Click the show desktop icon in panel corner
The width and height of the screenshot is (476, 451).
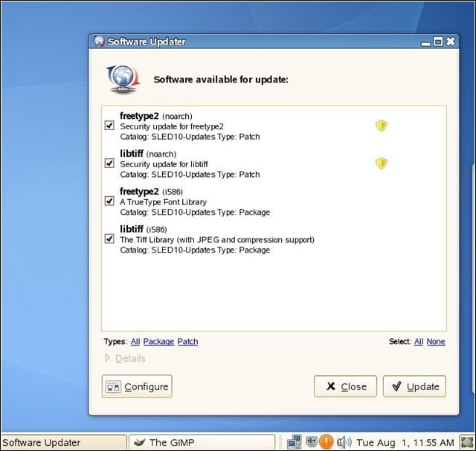[x=467, y=442]
